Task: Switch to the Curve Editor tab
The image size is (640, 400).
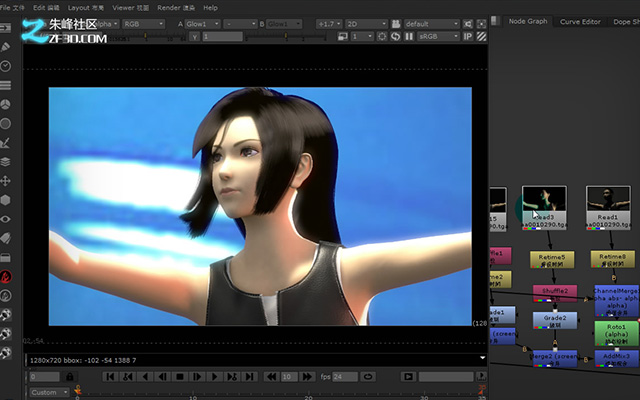Action: pos(580,22)
